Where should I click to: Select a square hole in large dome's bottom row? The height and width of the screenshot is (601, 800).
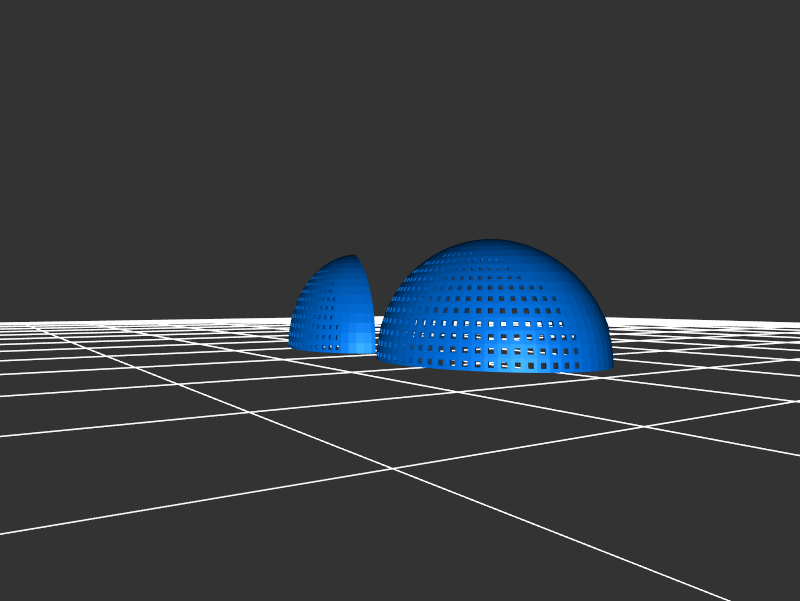(500, 365)
